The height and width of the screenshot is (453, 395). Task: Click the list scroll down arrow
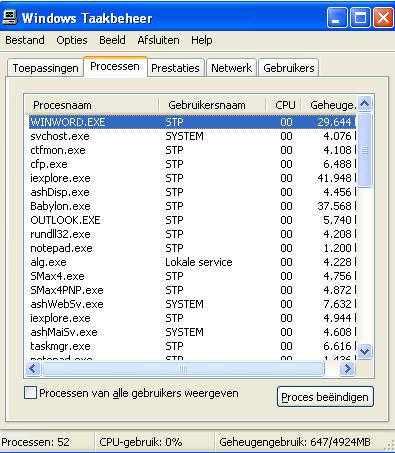[364, 351]
